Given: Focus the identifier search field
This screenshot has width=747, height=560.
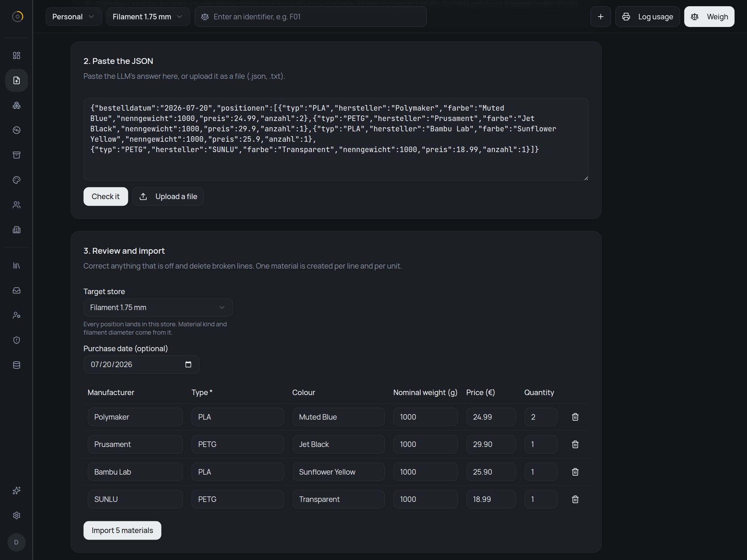Looking at the screenshot, I should point(311,17).
